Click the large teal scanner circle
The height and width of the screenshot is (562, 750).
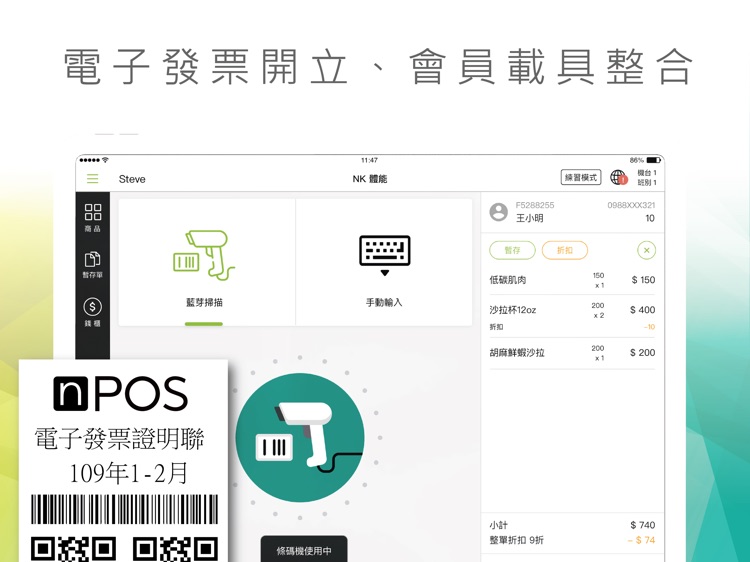300,438
